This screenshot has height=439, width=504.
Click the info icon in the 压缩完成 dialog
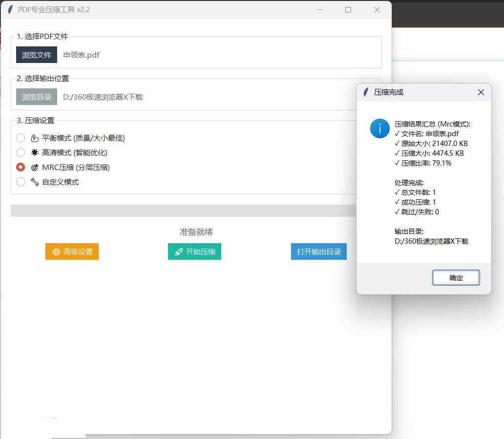tap(380, 129)
